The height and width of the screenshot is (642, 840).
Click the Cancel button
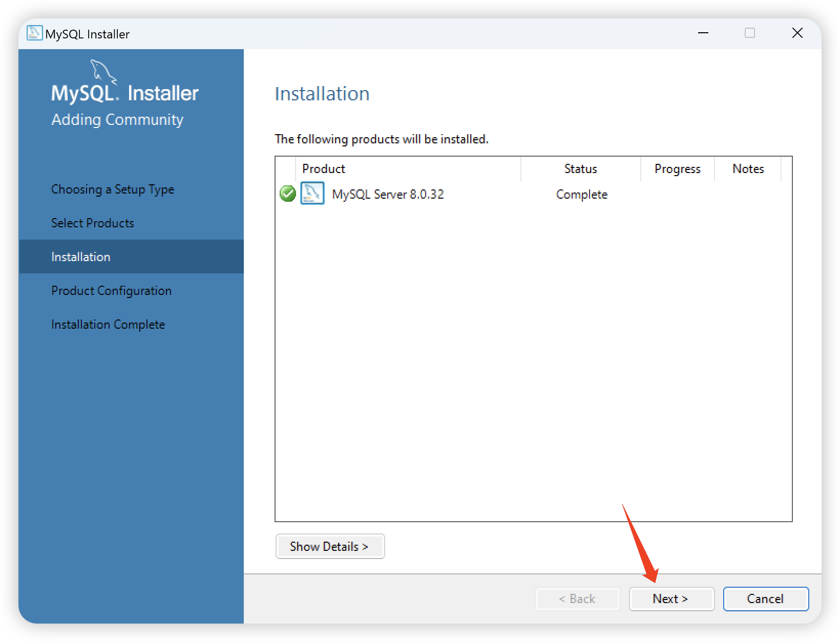click(x=766, y=598)
